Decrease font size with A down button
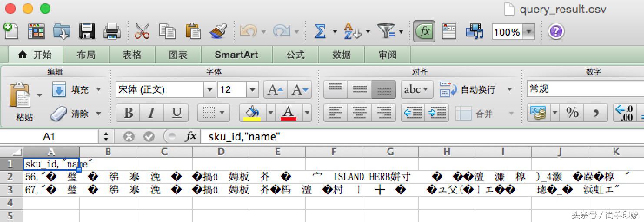Screen dimensions: 644x222 pyautogui.click(x=300, y=90)
